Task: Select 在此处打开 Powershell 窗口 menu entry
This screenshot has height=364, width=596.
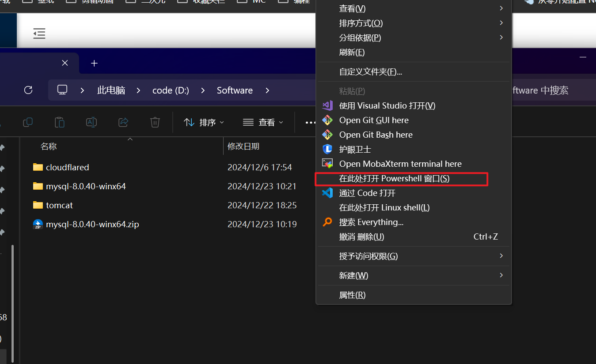Action: (394, 179)
